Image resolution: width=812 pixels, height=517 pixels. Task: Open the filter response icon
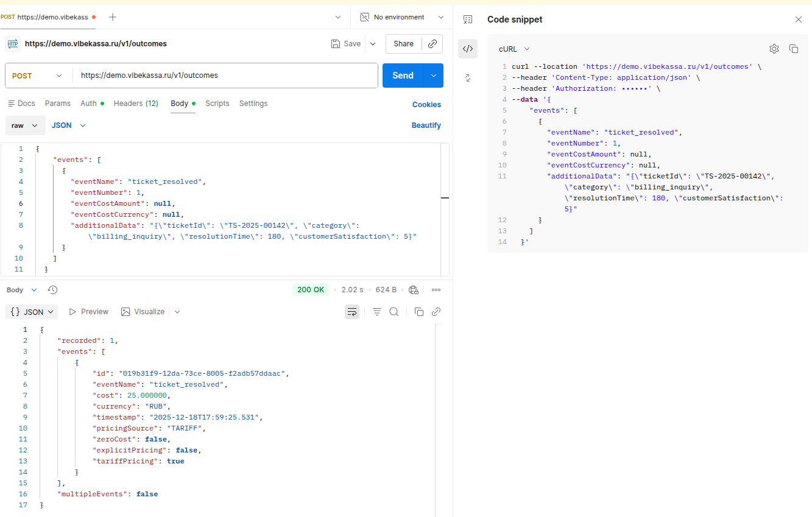click(377, 312)
